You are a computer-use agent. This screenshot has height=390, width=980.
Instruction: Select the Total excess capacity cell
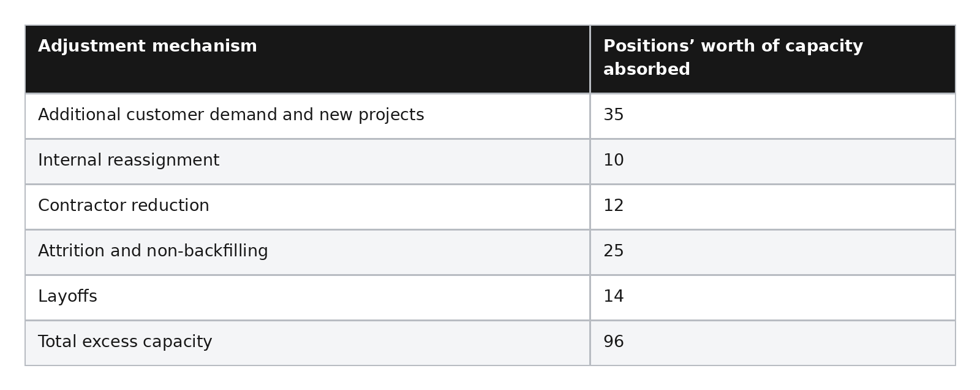coord(307,343)
